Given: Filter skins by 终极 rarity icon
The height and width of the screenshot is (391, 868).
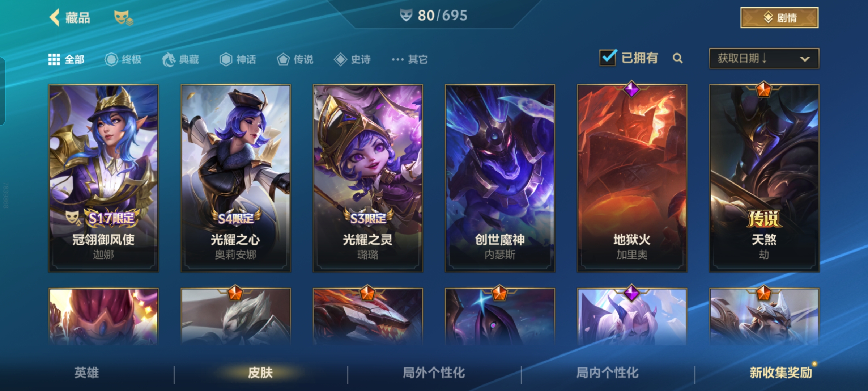Looking at the screenshot, I should [x=111, y=59].
